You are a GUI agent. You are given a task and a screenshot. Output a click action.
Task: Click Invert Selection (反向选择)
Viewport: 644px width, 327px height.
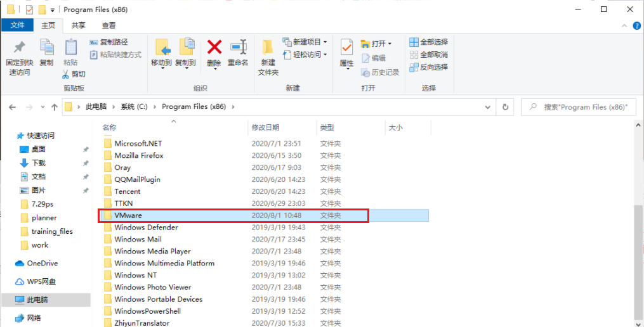pos(428,67)
